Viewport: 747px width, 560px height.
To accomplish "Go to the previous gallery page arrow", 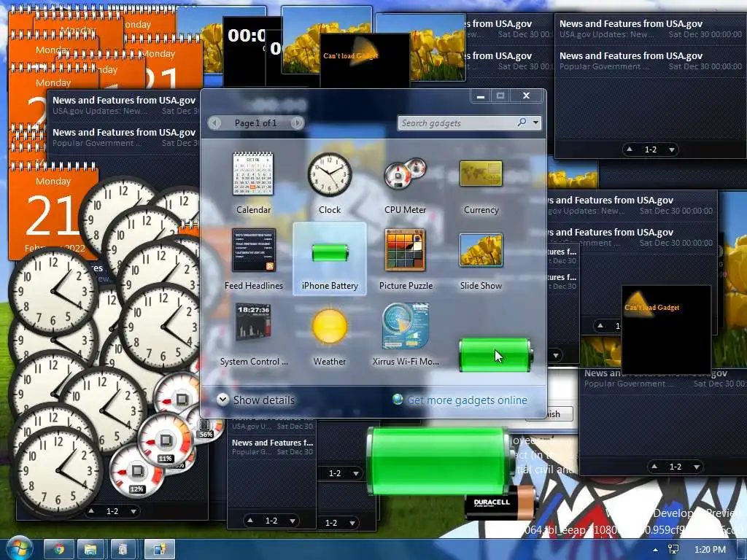I will (x=215, y=122).
